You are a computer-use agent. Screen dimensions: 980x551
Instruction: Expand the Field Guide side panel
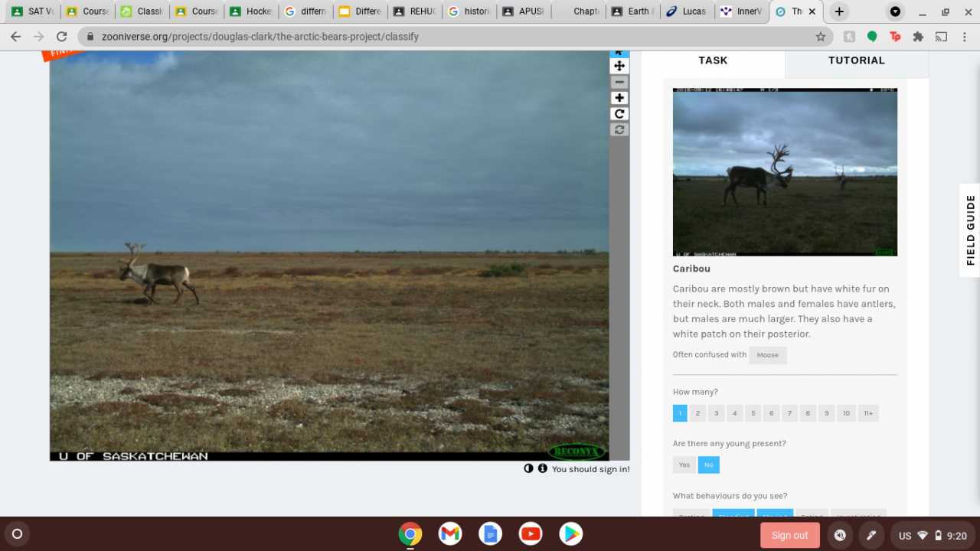(970, 230)
